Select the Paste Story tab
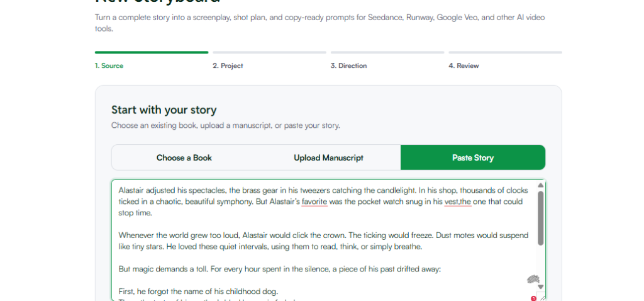The height and width of the screenshot is (301, 644). [x=473, y=157]
